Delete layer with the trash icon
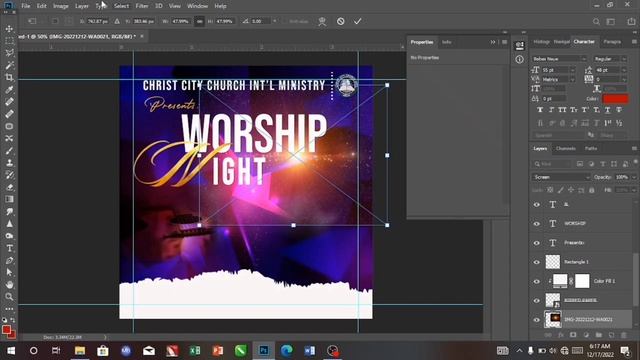This screenshot has width=640, height=360. (624, 335)
